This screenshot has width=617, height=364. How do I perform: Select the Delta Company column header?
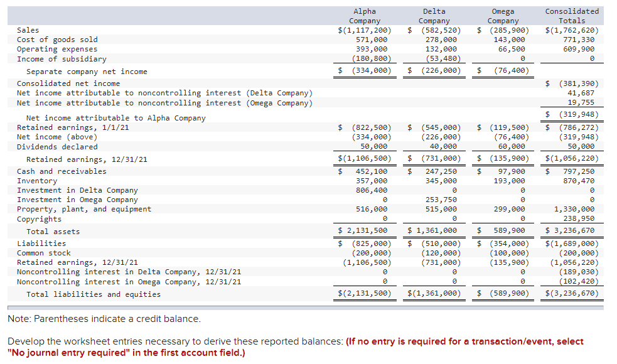click(x=434, y=15)
